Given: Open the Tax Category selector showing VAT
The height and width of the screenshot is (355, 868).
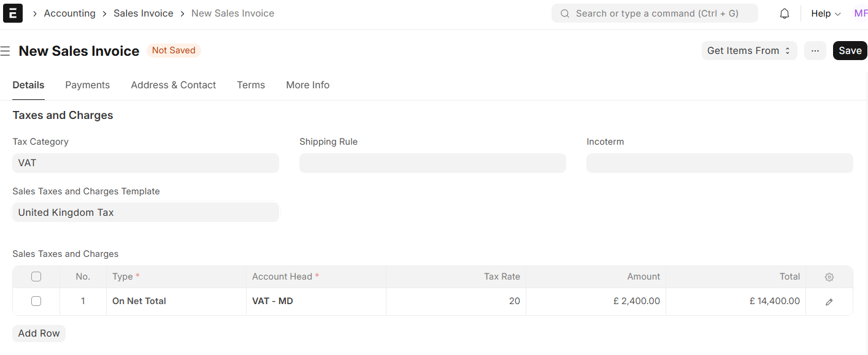Looking at the screenshot, I should point(145,162).
